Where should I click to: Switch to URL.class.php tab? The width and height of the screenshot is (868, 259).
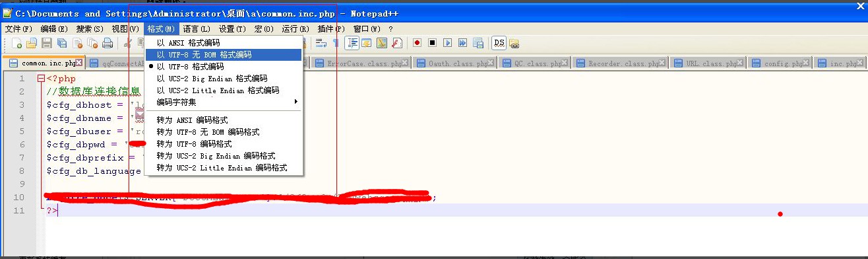click(708, 63)
